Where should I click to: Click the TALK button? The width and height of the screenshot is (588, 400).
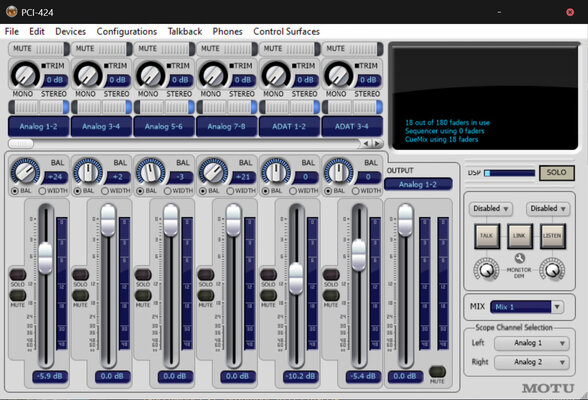coord(487,236)
